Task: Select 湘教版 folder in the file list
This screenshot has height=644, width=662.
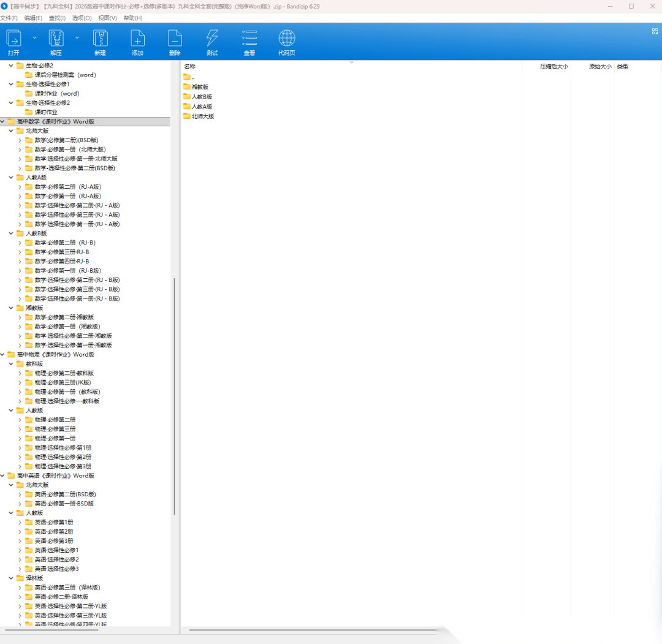Action: pyautogui.click(x=200, y=87)
